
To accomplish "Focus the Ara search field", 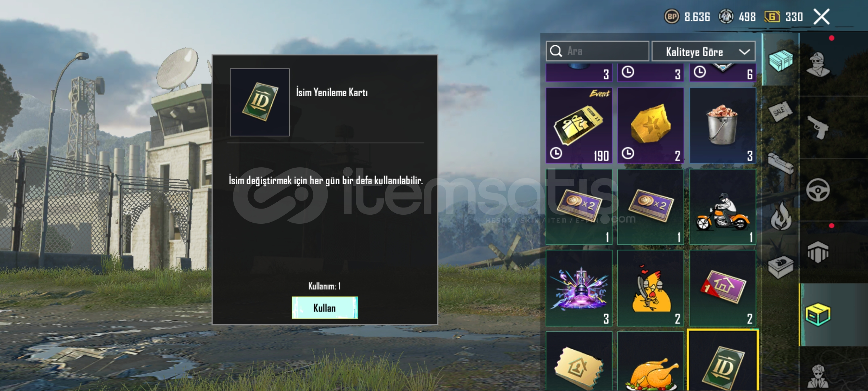I will 597,51.
